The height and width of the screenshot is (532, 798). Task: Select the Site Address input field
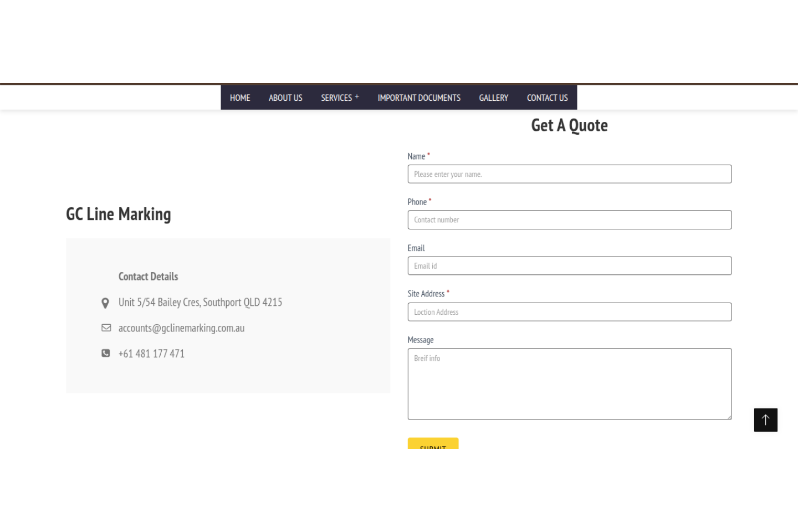[570, 312]
